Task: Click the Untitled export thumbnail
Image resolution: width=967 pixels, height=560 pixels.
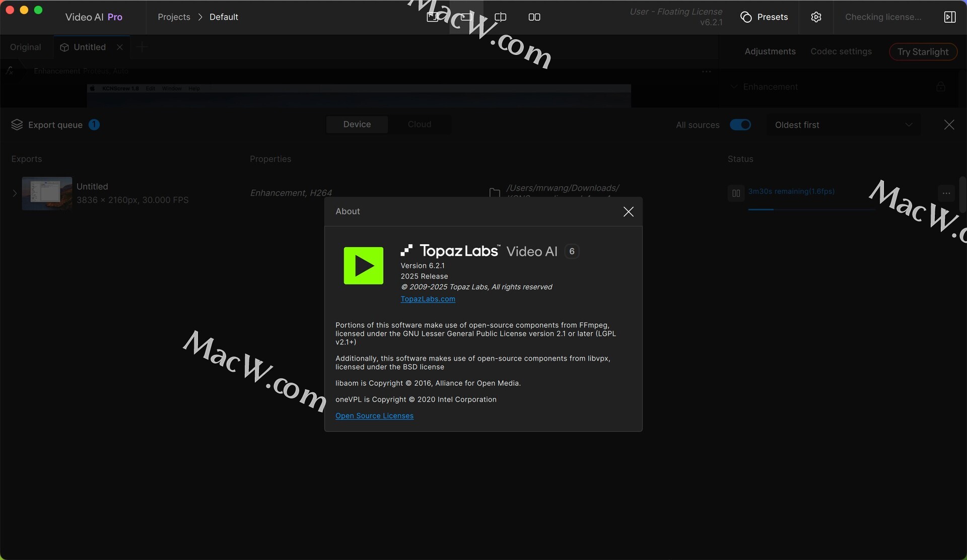Action: point(47,193)
